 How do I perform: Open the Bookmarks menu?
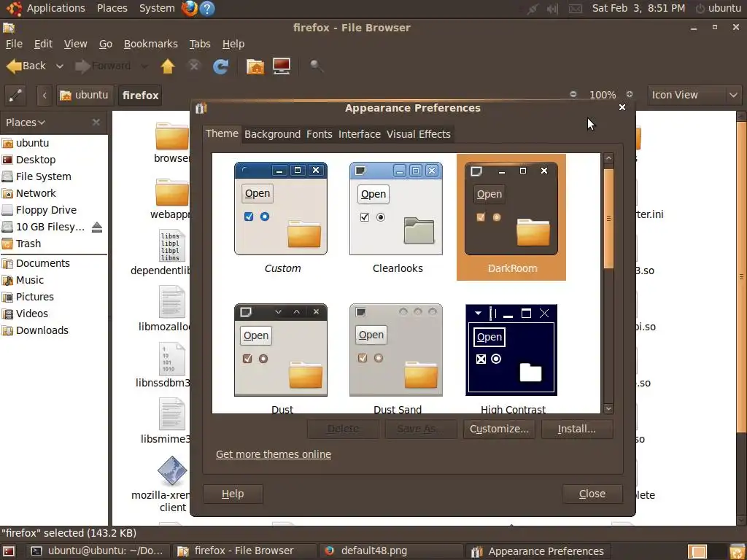(x=150, y=44)
